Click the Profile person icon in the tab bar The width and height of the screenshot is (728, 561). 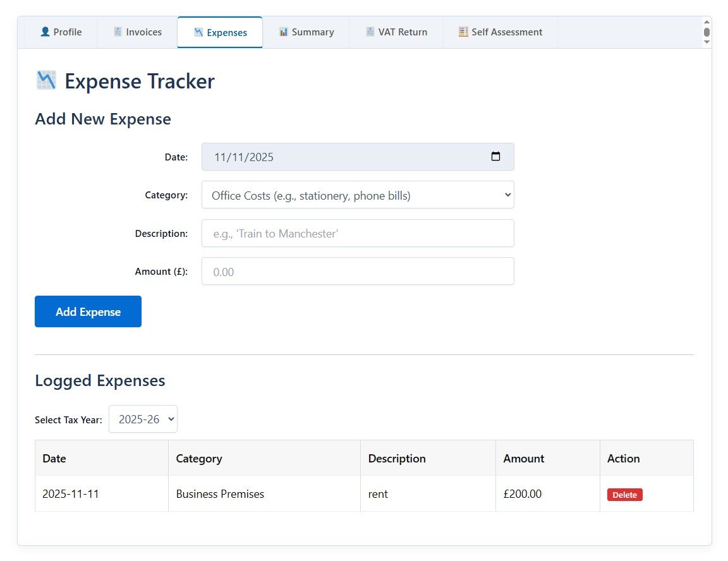45,32
